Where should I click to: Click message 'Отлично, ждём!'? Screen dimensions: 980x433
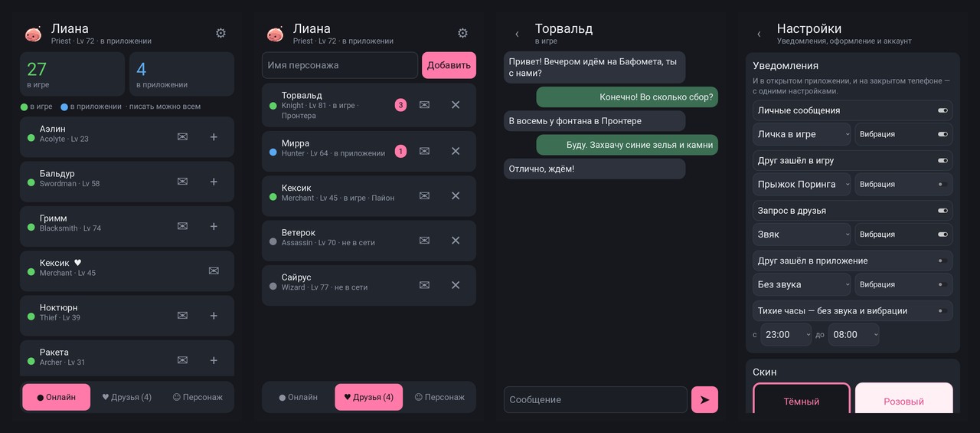point(594,169)
